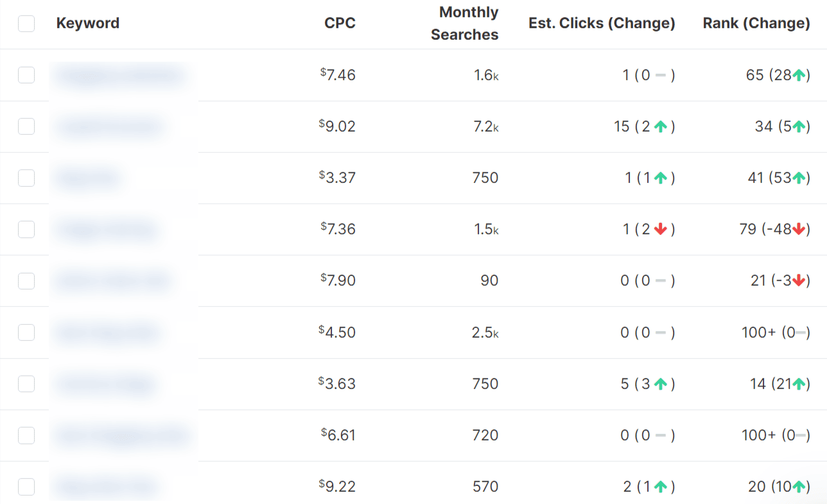This screenshot has width=827, height=504.
Task: Click the green up arrow next to rank 41 (53)
Action: coord(799,178)
